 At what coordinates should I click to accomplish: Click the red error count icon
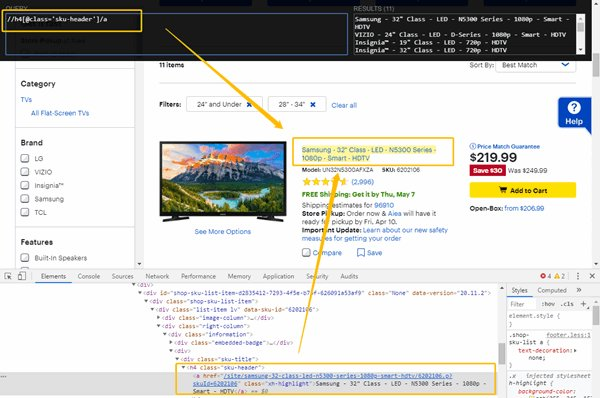tap(543, 276)
